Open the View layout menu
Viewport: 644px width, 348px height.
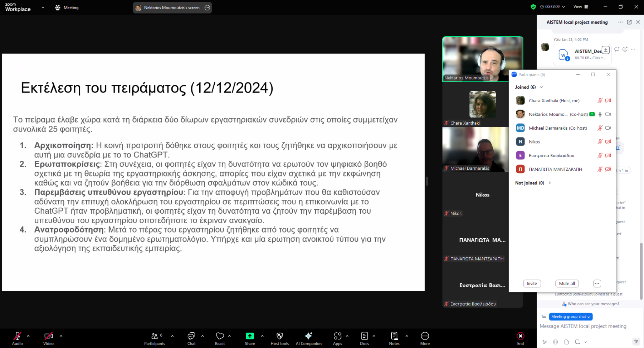point(581,7)
